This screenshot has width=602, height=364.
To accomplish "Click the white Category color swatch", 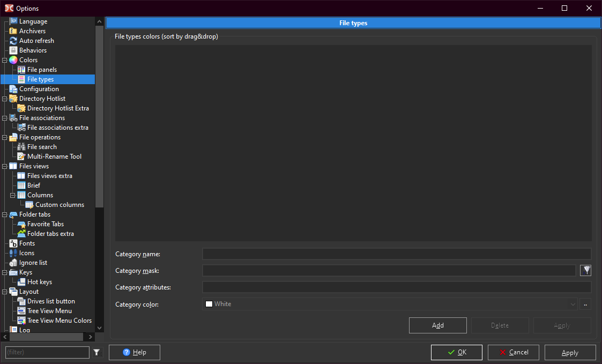I will click(209, 304).
